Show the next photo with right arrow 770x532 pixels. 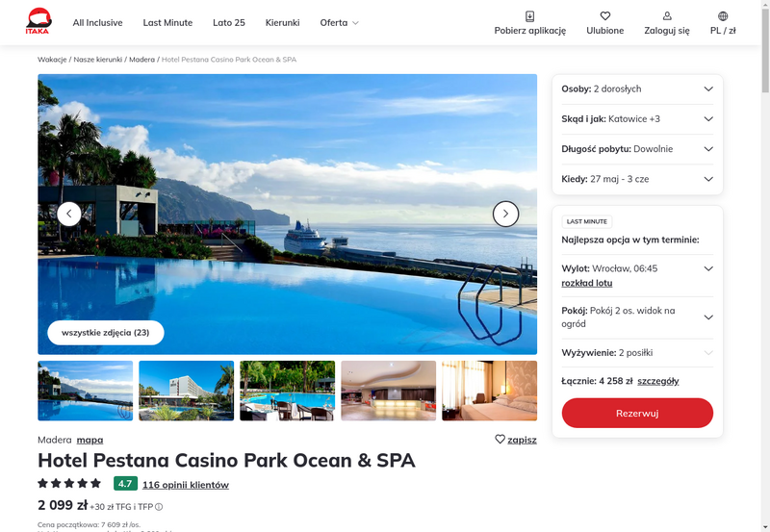pos(505,214)
